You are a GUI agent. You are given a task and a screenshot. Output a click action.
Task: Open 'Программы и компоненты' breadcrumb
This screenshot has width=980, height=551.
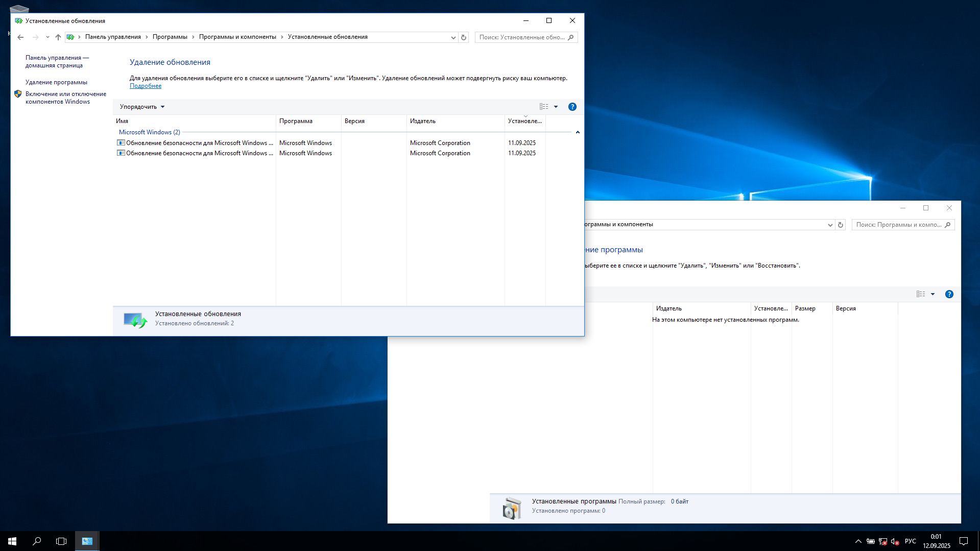click(x=237, y=37)
